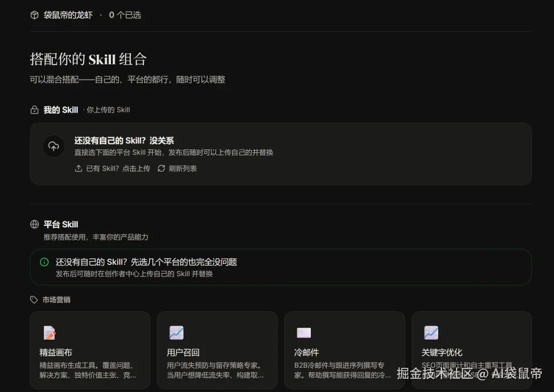Click the 市场营销 category label
554x392 pixels.
(x=56, y=300)
